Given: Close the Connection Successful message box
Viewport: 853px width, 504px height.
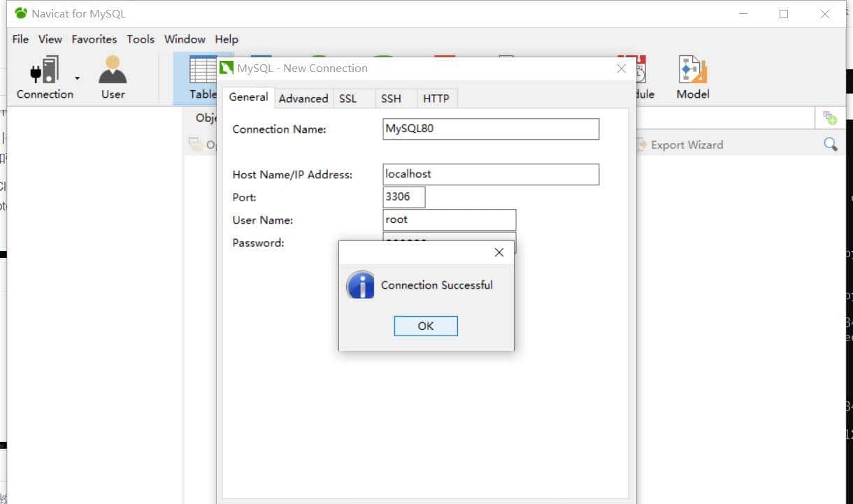Looking at the screenshot, I should 499,252.
